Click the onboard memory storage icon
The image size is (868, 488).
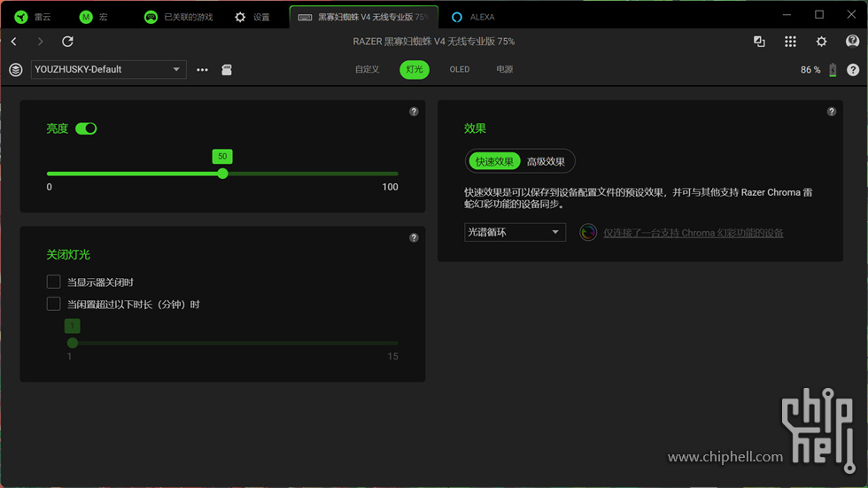pyautogui.click(x=227, y=70)
